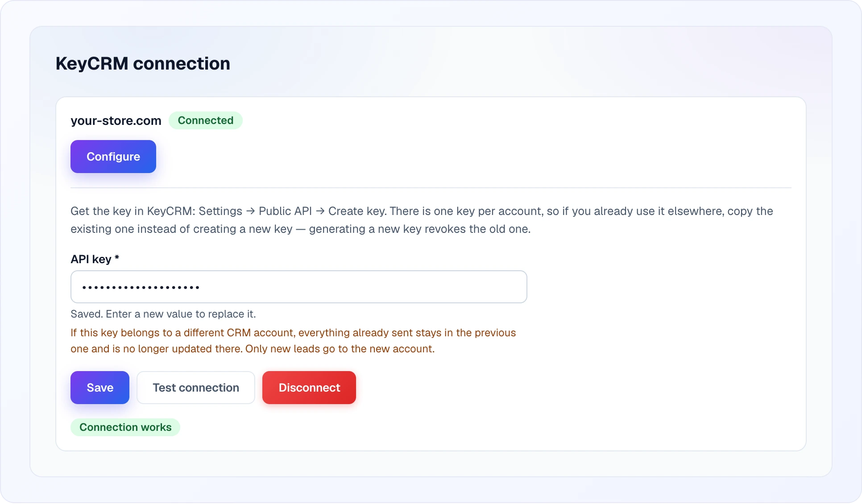Click the KeyCRM connection heading
Viewport: 862px width, 504px height.
[x=143, y=64]
